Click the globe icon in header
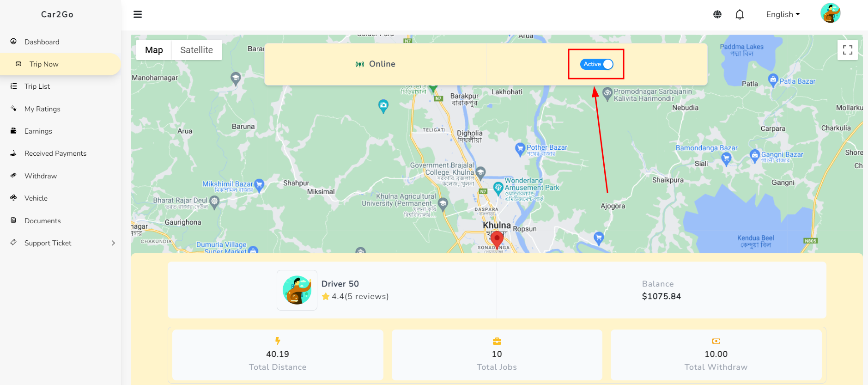Screen dimensions: 868x385 (x=717, y=14)
